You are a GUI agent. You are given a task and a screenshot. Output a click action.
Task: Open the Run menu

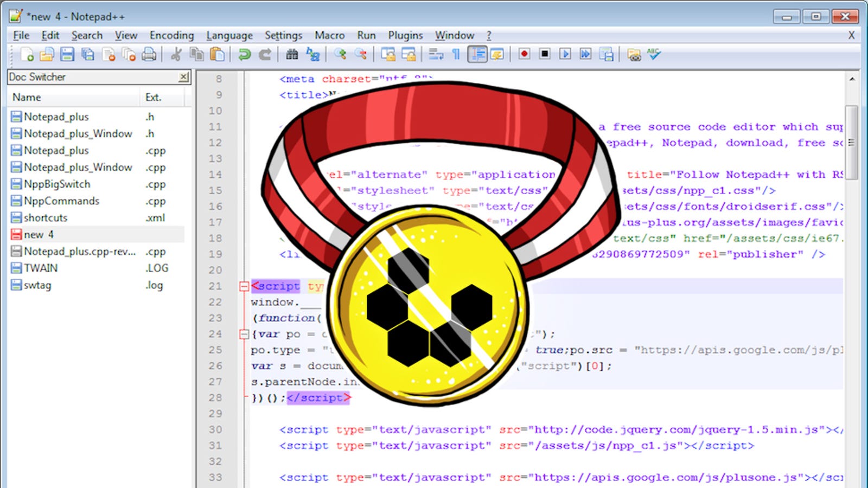(366, 35)
